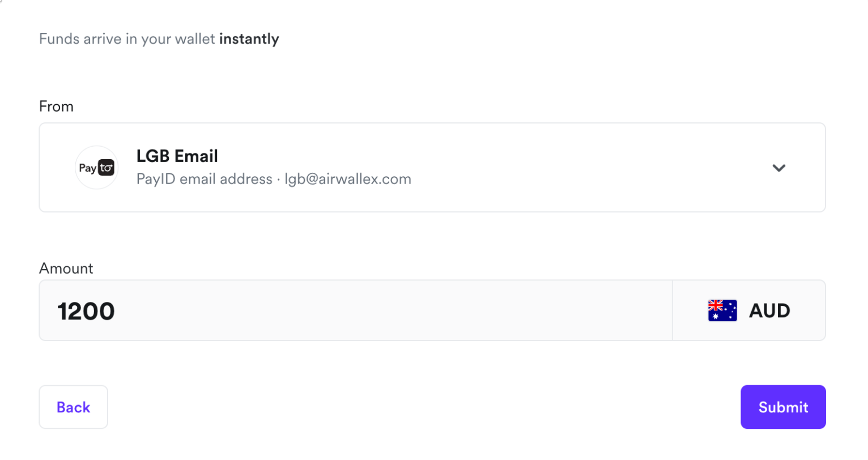
Task: Click the Australian flag icon
Action: pos(722,310)
